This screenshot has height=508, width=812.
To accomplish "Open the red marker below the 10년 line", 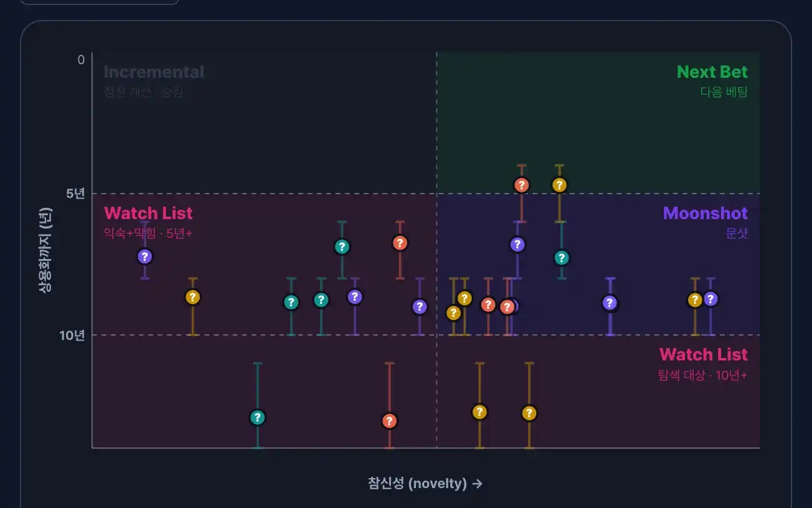I will (389, 421).
